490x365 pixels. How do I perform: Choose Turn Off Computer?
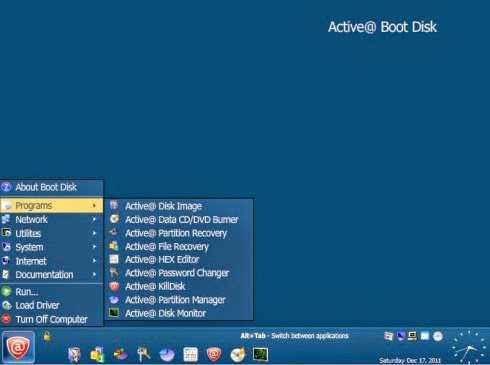pyautogui.click(x=52, y=319)
